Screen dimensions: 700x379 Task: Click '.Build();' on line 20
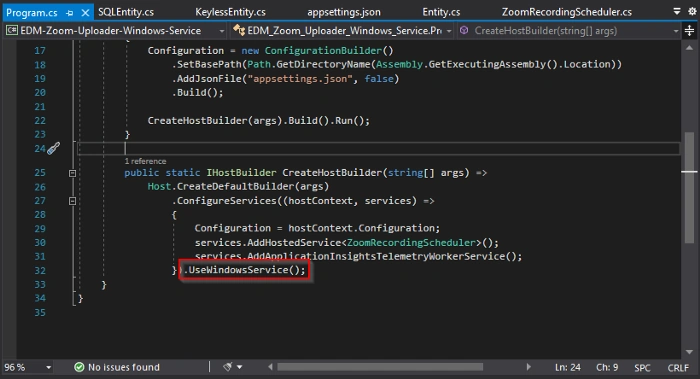(x=197, y=92)
